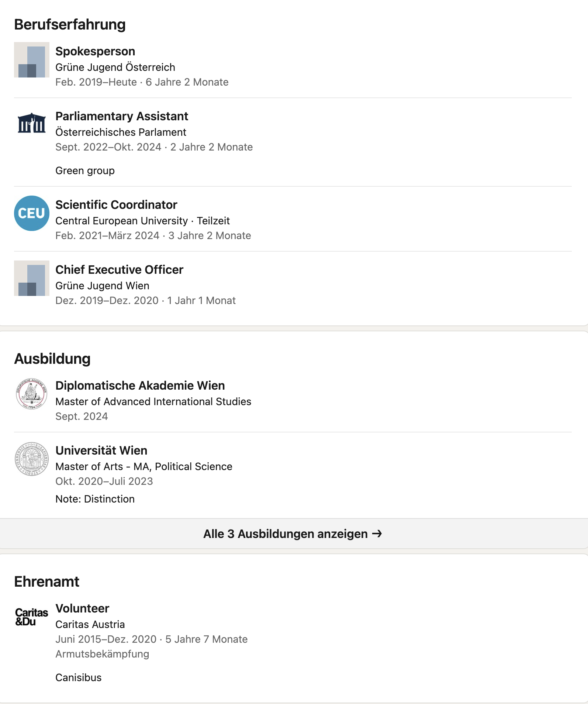
Task: Click the Österreichisches Parlament logo icon
Action: click(x=32, y=123)
